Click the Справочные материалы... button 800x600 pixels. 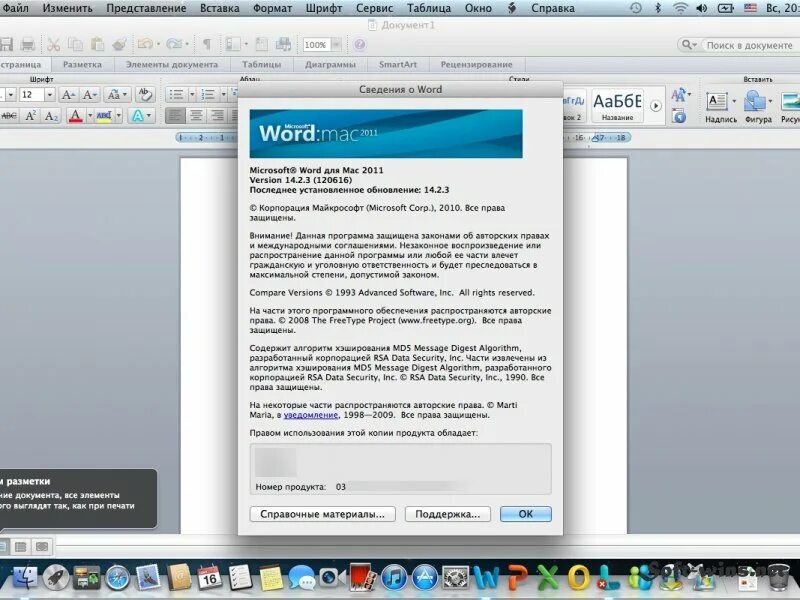click(x=322, y=514)
